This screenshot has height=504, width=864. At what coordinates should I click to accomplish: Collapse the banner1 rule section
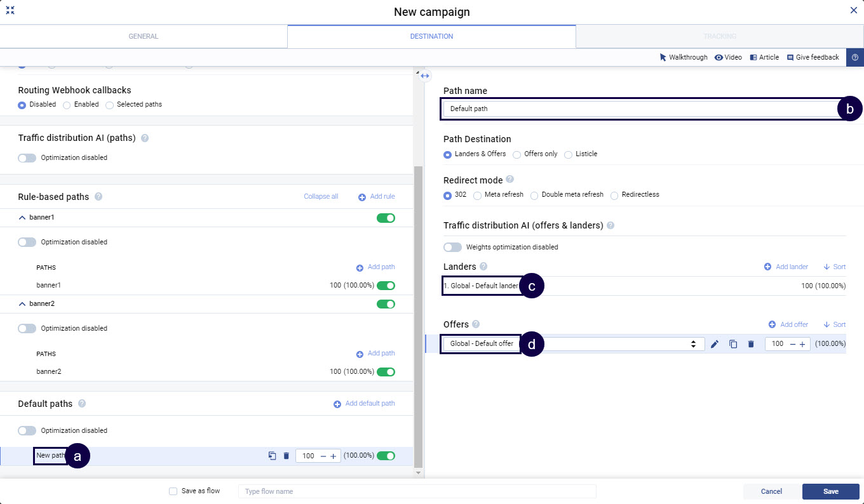(x=23, y=218)
